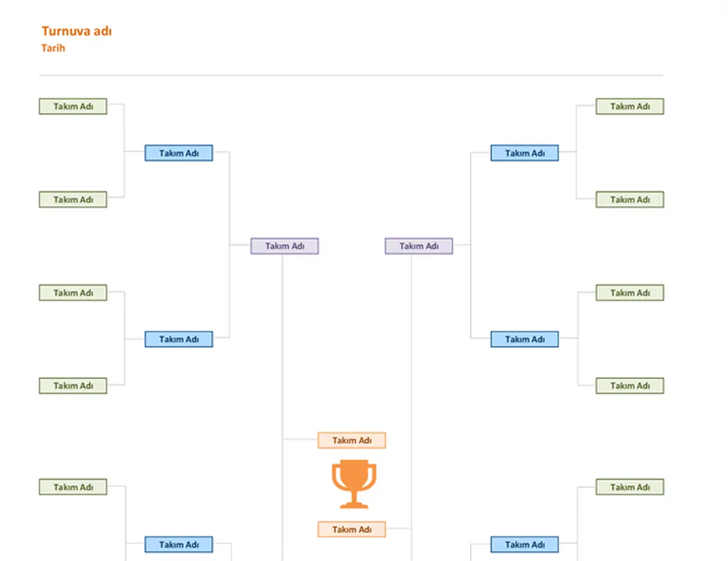This screenshot has height=561, width=728.
Task: Click the second right blue 'Takım Adı' box
Action: (525, 339)
